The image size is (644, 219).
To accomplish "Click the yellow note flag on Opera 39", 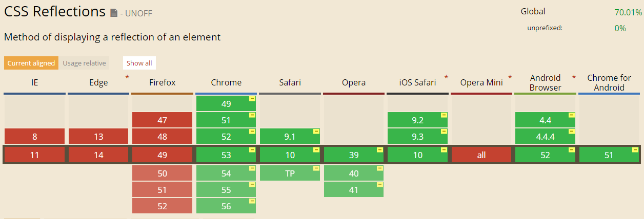I will point(379,150).
